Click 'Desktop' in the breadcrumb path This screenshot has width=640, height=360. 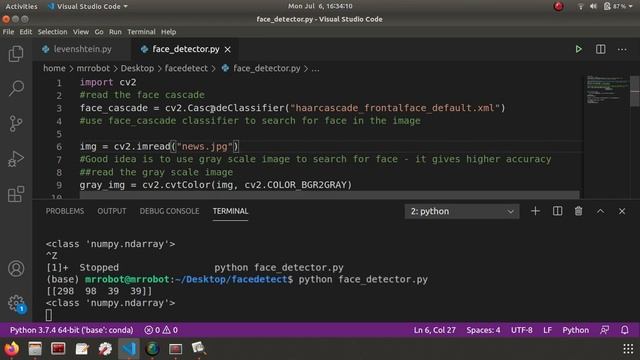click(137, 69)
